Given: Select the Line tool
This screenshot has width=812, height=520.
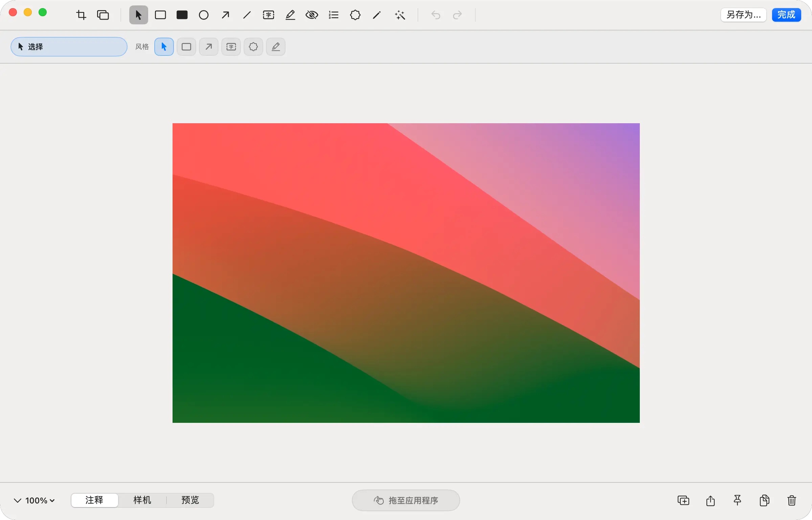Looking at the screenshot, I should tap(247, 15).
